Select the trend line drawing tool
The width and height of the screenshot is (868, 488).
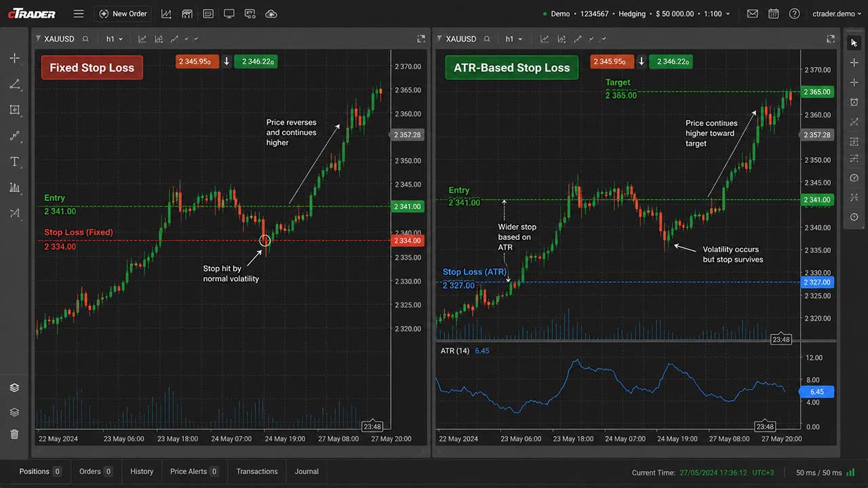tap(14, 84)
